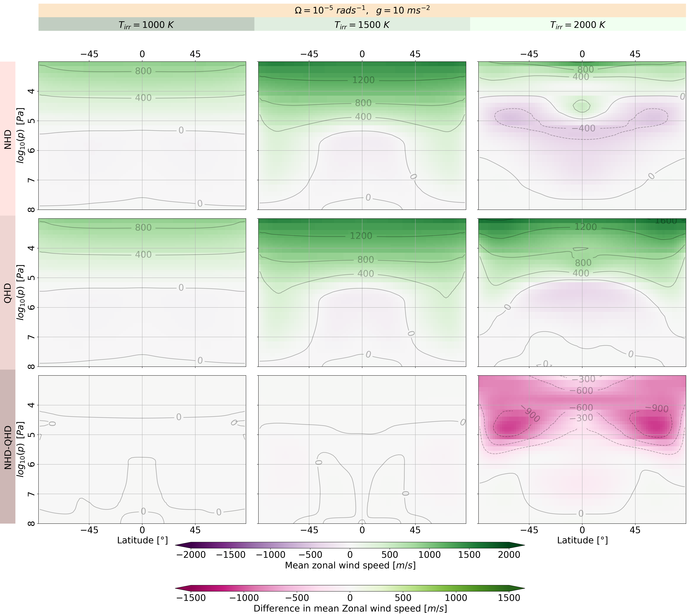Click the dark purple arrow end of the mean wind colorbar

click(x=183, y=545)
